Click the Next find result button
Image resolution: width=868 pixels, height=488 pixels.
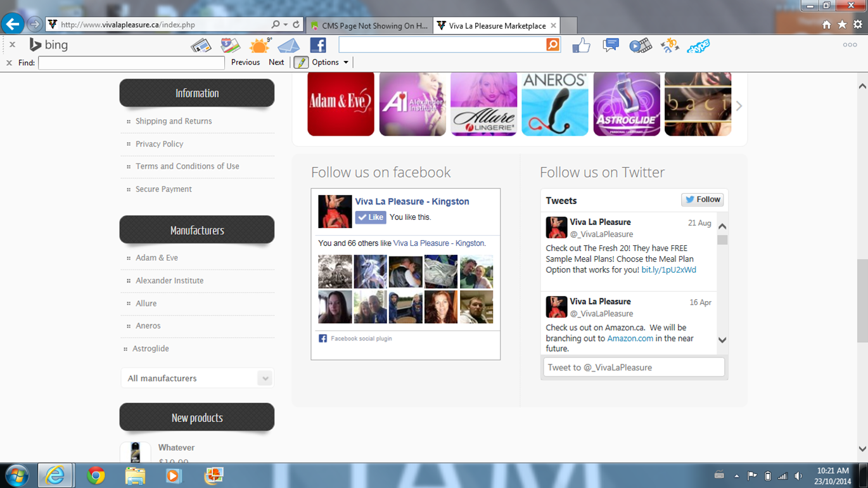pyautogui.click(x=276, y=62)
